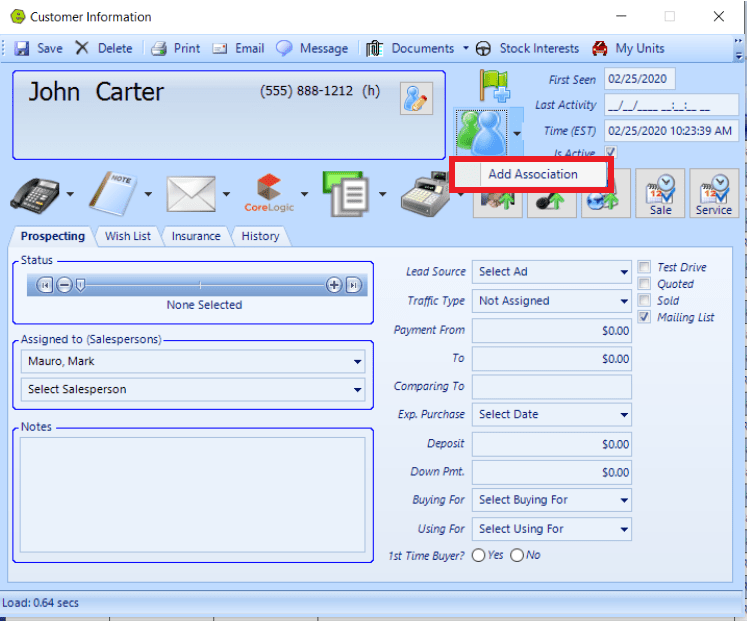Click the Comparing To field
The image size is (747, 621).
(x=552, y=386)
